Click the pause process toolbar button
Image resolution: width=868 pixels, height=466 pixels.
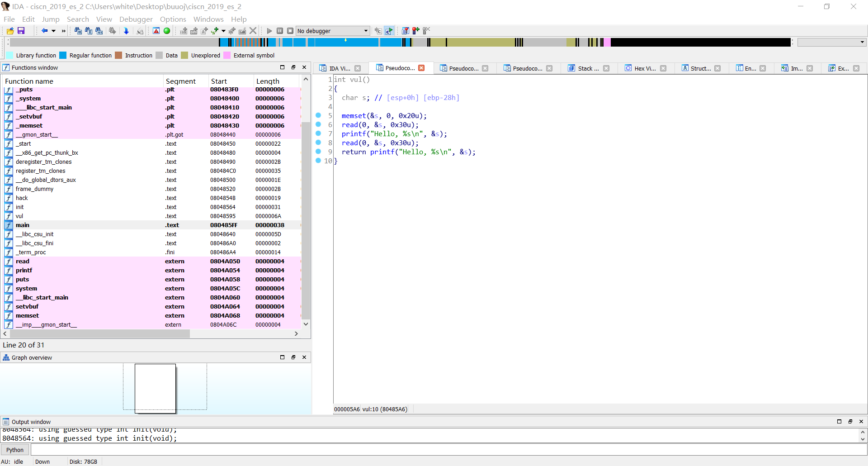click(280, 31)
